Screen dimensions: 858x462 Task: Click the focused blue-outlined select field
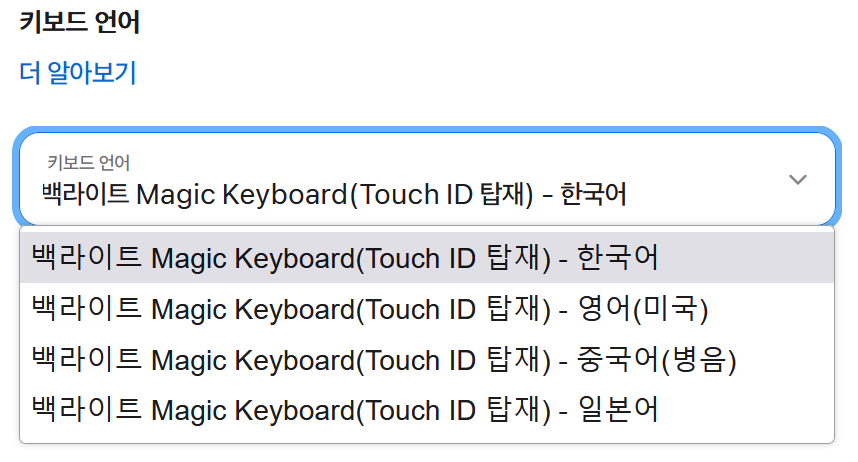coord(427,178)
